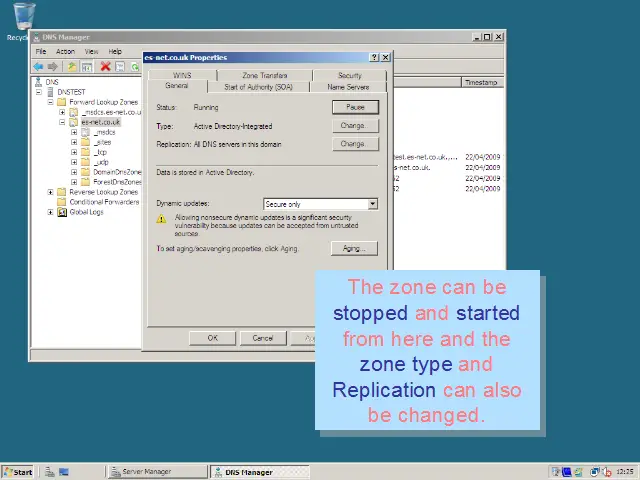Expand the _tcp subfolder

tap(74, 152)
